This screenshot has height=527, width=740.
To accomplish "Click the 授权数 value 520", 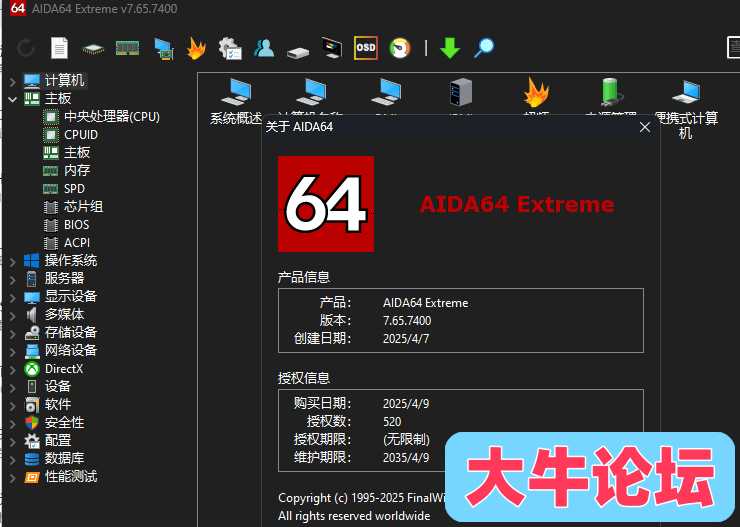I will pyautogui.click(x=392, y=422).
